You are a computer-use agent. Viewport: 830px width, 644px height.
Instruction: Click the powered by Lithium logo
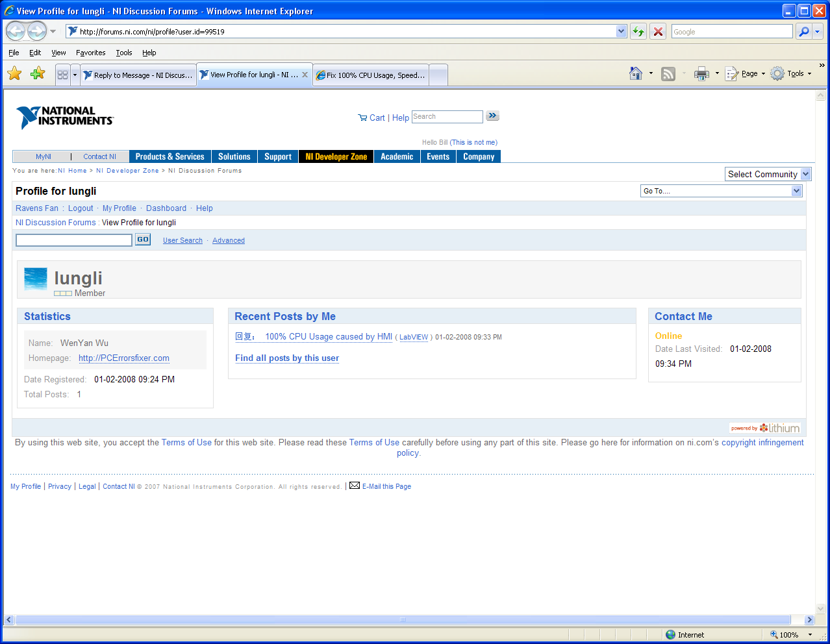pos(765,428)
